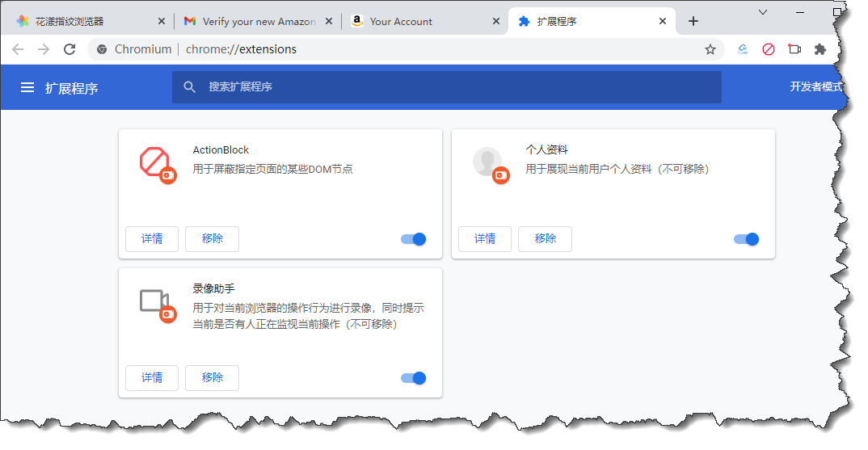Open the tab search chevron dropdown
The width and height of the screenshot is (868, 450).
click(763, 12)
